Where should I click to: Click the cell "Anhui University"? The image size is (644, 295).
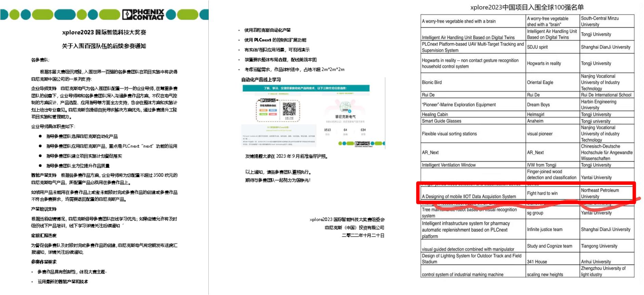click(x=607, y=259)
